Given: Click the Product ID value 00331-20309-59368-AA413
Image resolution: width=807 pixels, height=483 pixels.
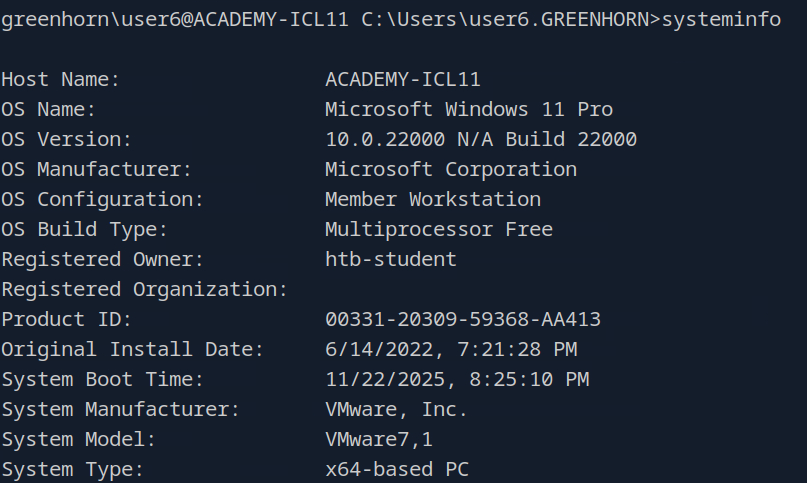Looking at the screenshot, I should pyautogui.click(x=463, y=319).
